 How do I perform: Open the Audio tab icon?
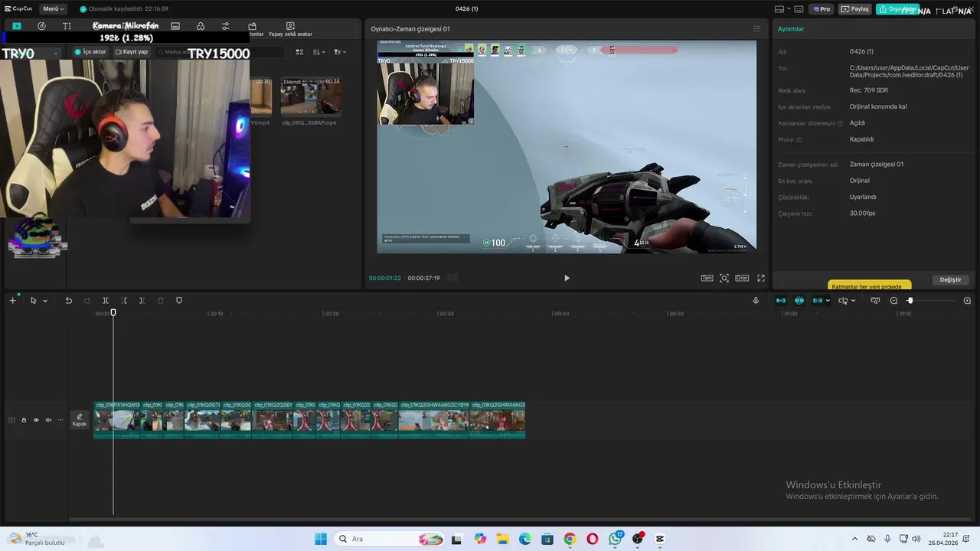[x=41, y=26]
